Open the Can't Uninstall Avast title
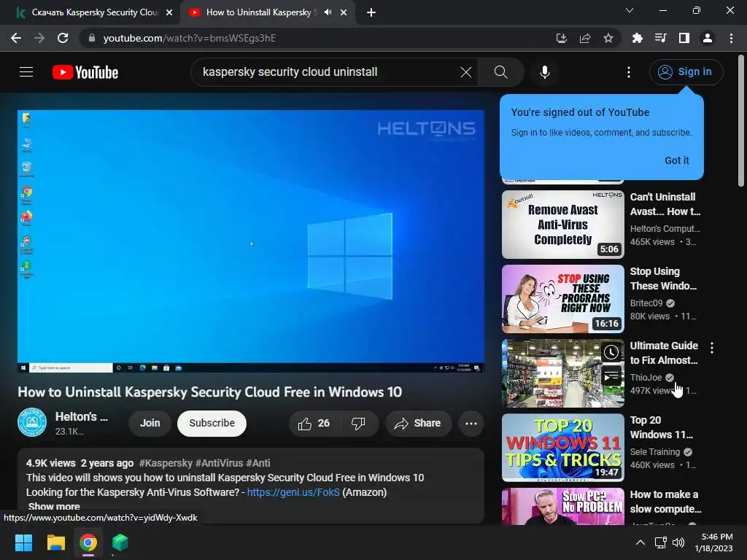Viewport: 747px width, 560px height. pos(665,204)
